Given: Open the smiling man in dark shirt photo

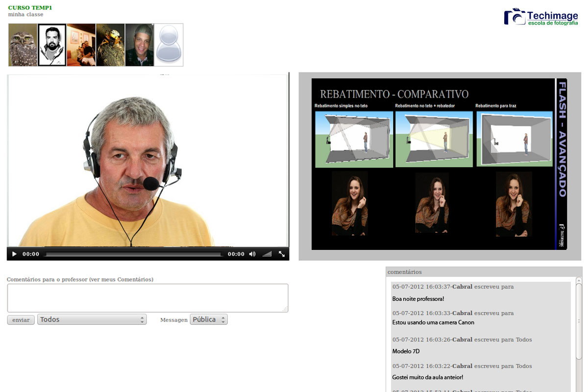Looking at the screenshot, I should [140, 45].
